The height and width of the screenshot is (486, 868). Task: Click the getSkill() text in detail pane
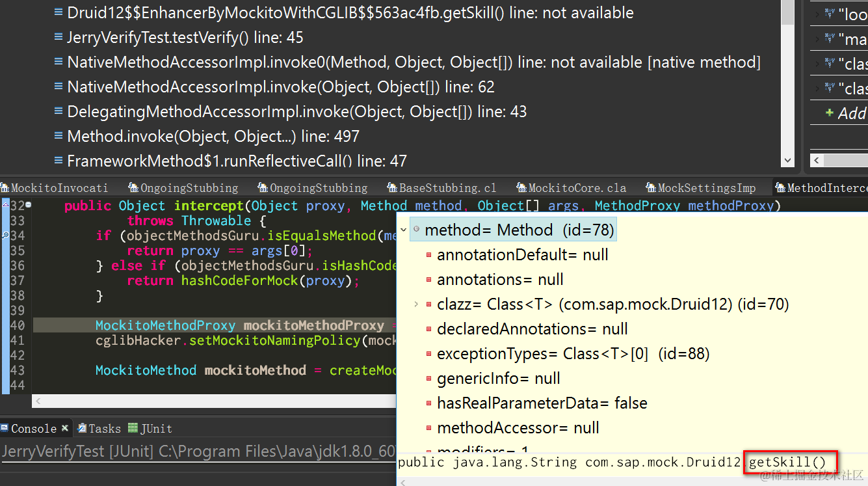coord(788,462)
